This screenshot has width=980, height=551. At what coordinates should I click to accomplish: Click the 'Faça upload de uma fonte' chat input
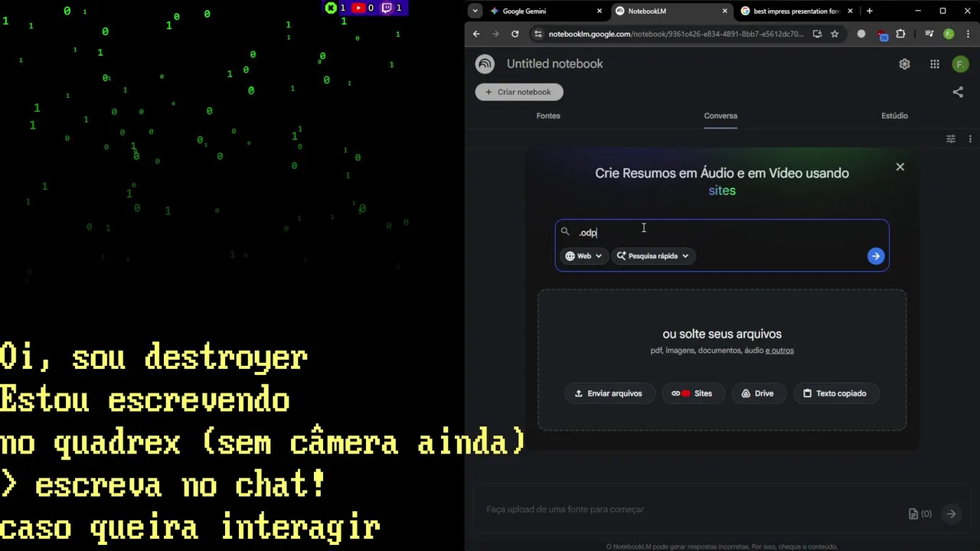click(689, 510)
